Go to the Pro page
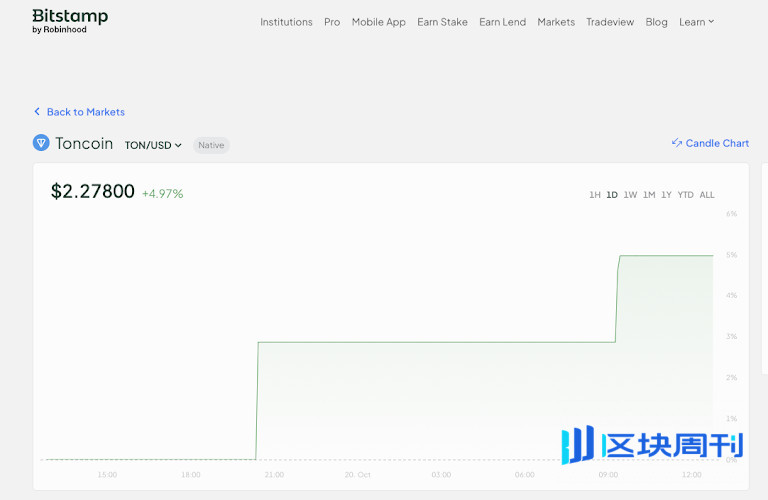Screen dimensions: 768x500 pos(332,22)
